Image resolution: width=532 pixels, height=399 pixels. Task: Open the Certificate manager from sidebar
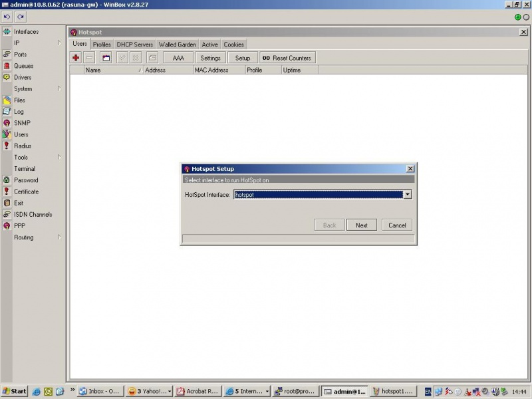tap(28, 192)
